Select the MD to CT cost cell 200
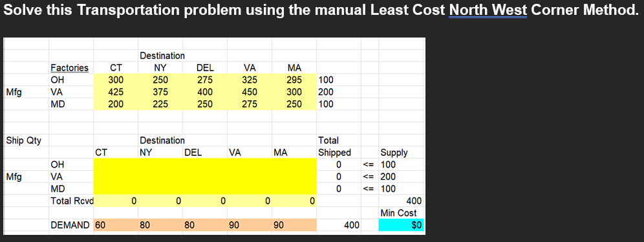The height and width of the screenshot is (242, 644). (x=116, y=104)
